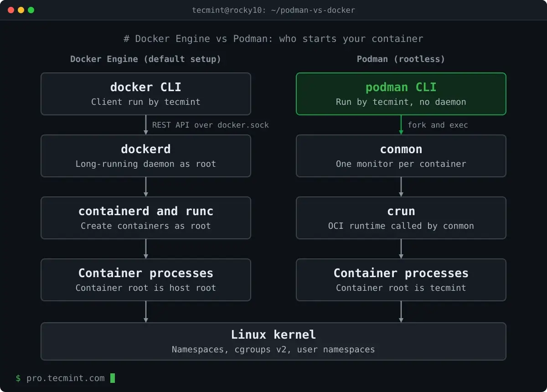Click the terminal title tecmint@rocky10
This screenshot has width=547, height=392.
click(x=273, y=10)
